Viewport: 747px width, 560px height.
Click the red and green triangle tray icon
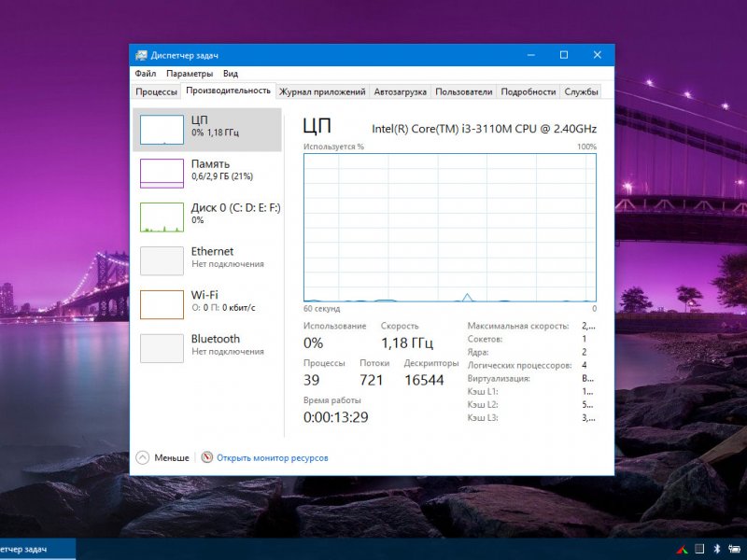682,550
